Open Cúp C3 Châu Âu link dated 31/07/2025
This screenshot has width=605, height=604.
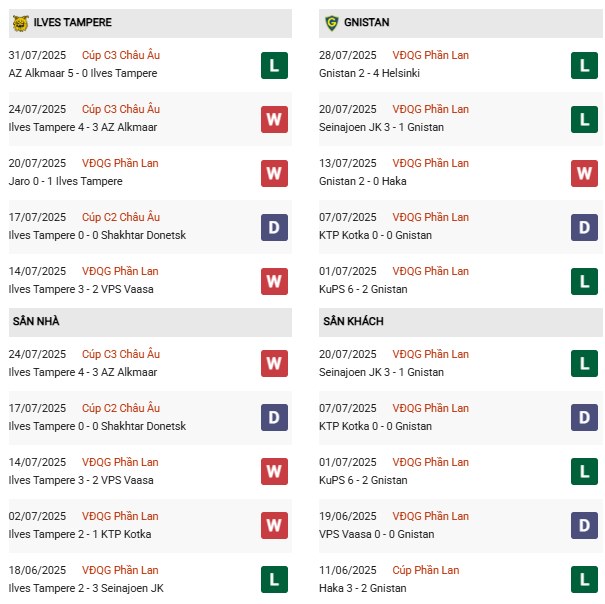pos(121,56)
